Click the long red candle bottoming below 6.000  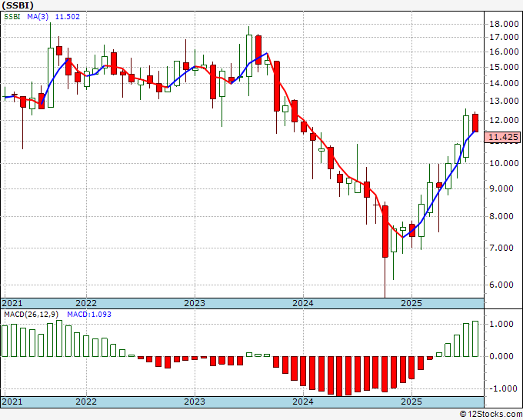tap(385, 232)
